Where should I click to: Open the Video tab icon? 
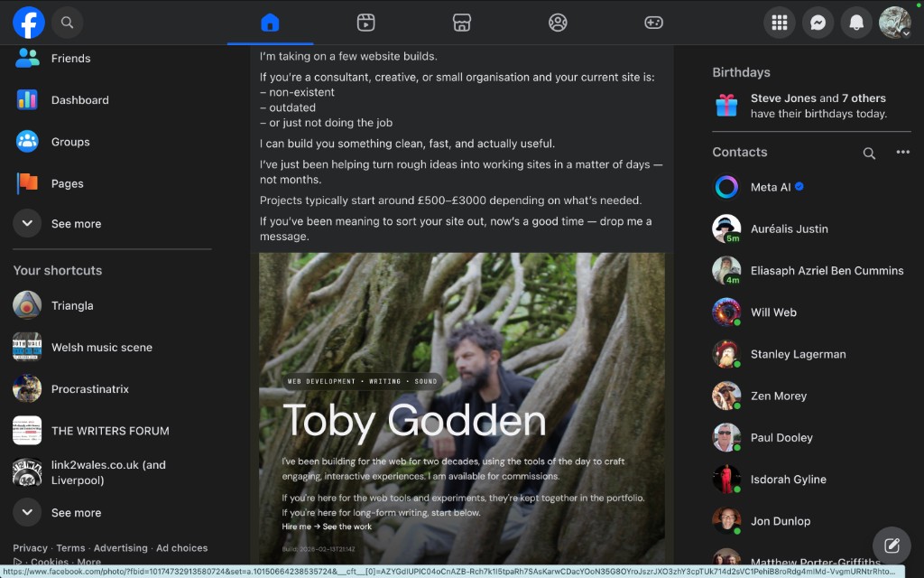pos(365,23)
